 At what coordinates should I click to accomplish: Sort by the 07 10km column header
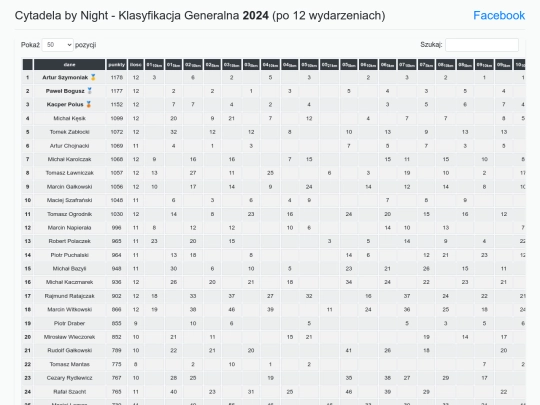(x=407, y=65)
